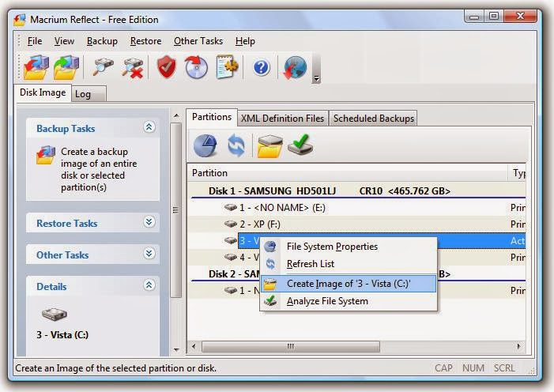Open the Restore menu
The width and height of the screenshot is (554, 392).
pos(145,41)
